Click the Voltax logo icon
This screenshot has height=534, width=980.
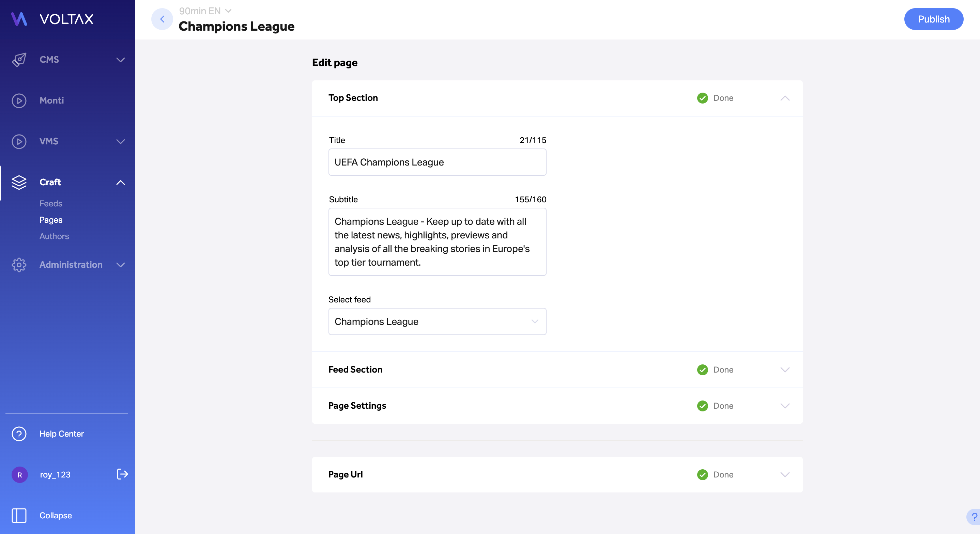tap(19, 19)
